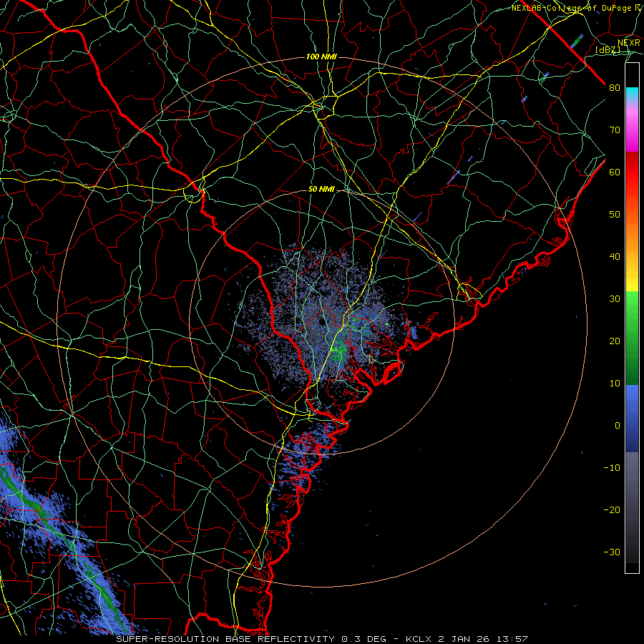This screenshot has height=644, width=644.
Task: Click the 60 dBZ scale value
Action: (x=615, y=172)
